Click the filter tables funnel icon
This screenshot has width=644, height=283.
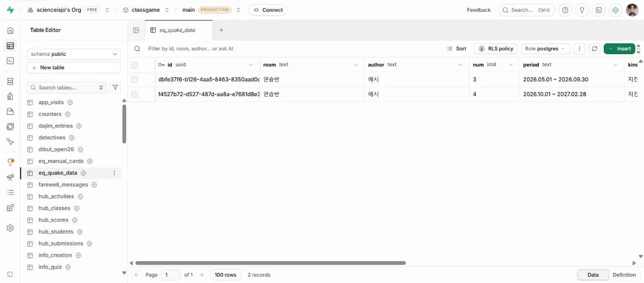pos(115,88)
